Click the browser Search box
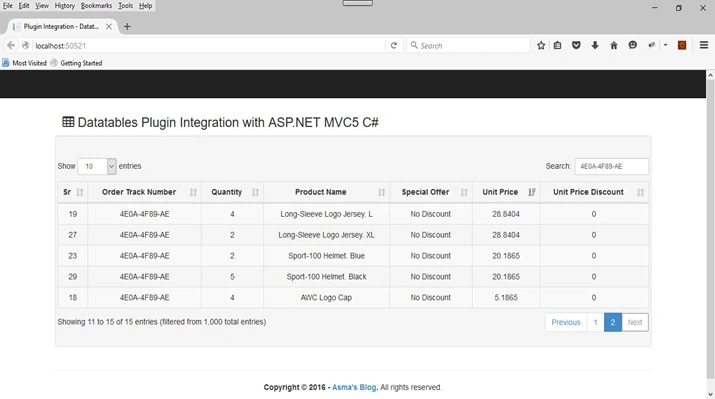The image size is (715, 399). point(469,45)
